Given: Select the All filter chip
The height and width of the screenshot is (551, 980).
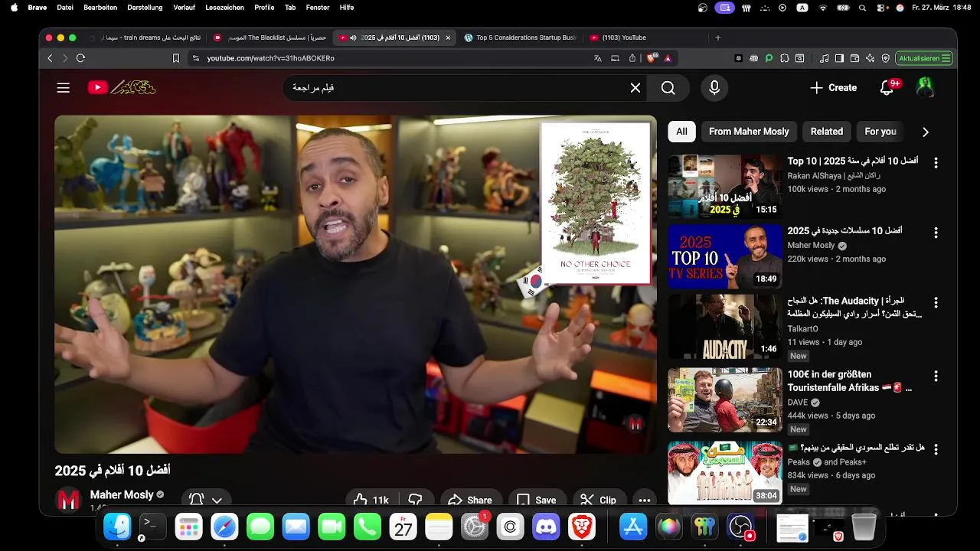Looking at the screenshot, I should tap(681, 132).
